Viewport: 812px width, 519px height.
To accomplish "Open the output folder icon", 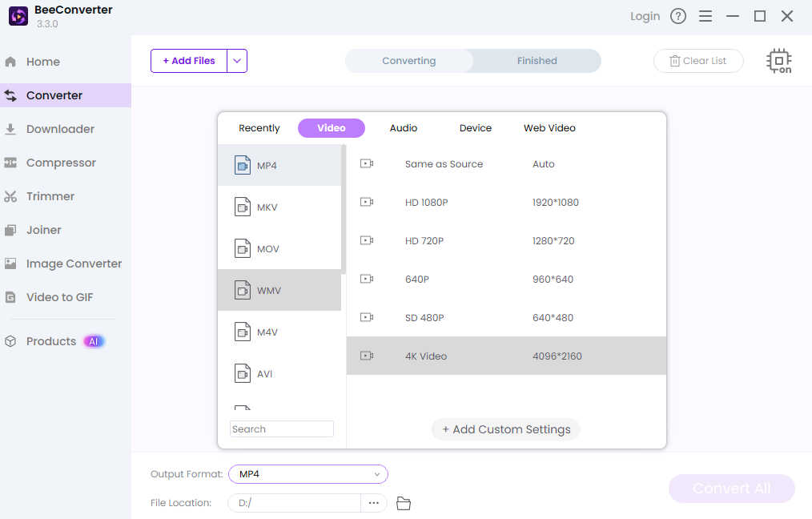I will click(x=404, y=503).
